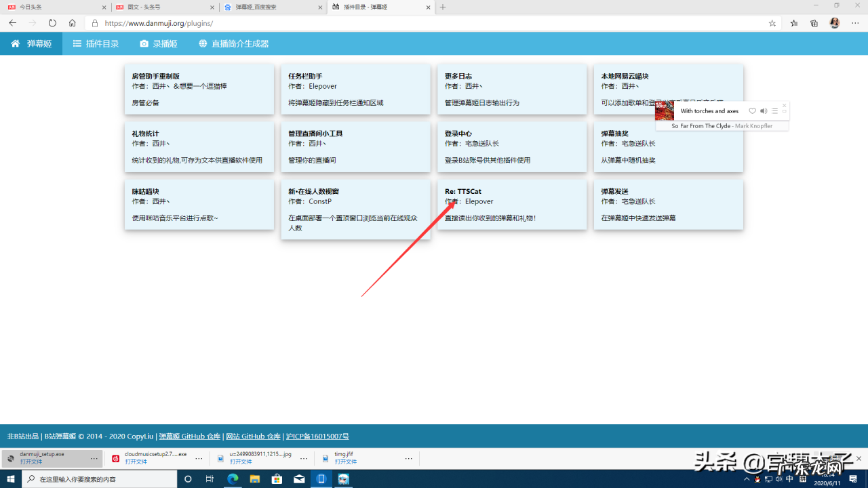Open options for danmuji_setup.exe download
The image size is (868, 488).
94,458
